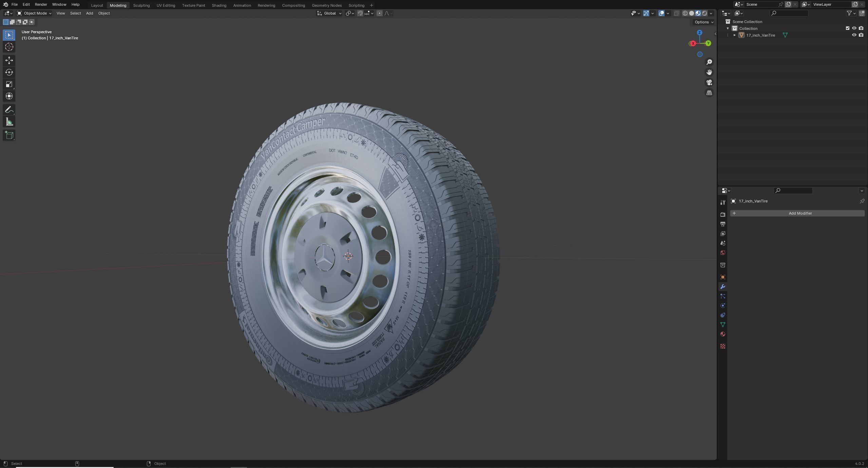Open the Object properties tab
This screenshot has height=468, width=868.
point(722,277)
